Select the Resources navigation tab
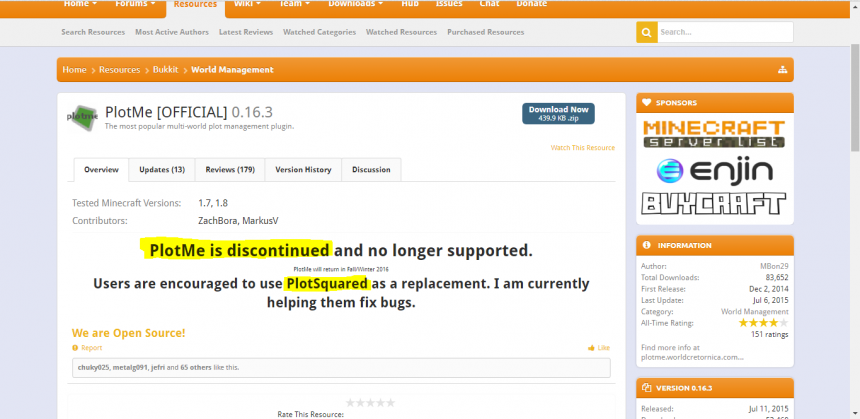This screenshot has height=419, width=860. coord(195,5)
